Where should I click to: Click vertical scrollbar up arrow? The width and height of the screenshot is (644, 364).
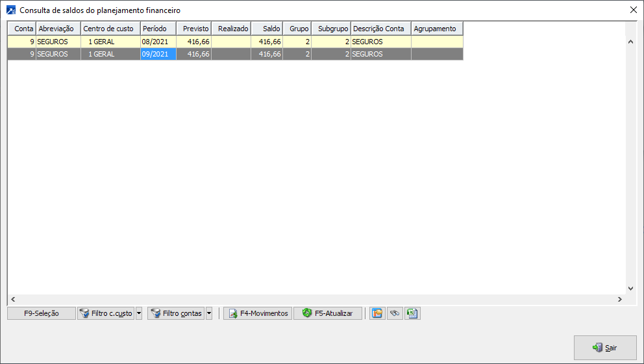click(x=630, y=42)
